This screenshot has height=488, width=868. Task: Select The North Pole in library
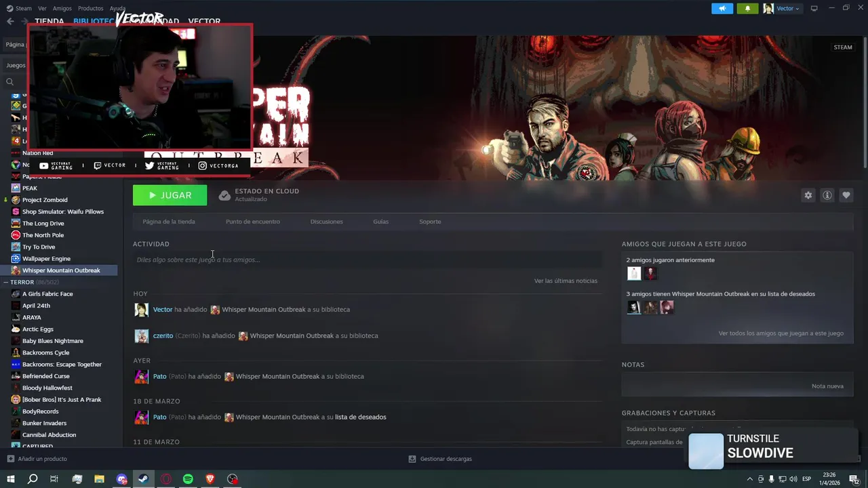coord(43,235)
